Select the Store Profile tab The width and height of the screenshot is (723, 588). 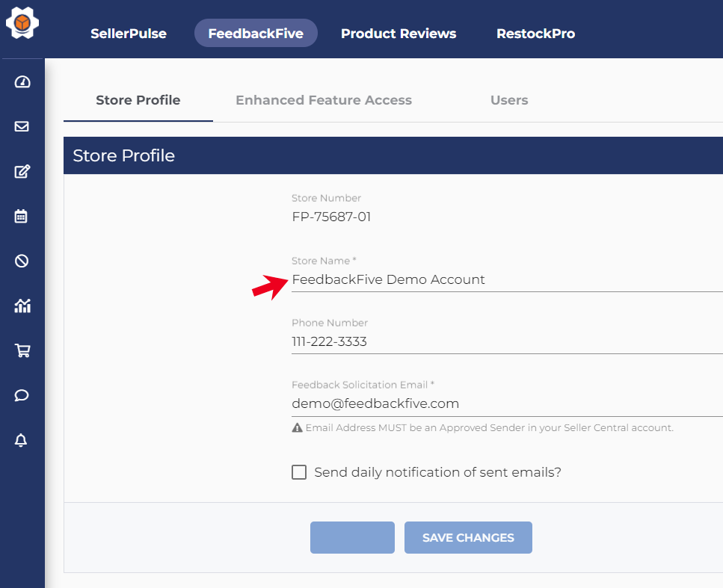(x=138, y=100)
